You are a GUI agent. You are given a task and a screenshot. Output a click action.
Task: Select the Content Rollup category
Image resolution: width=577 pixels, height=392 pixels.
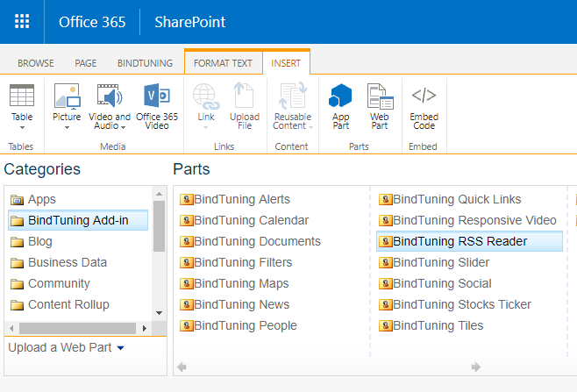60,304
